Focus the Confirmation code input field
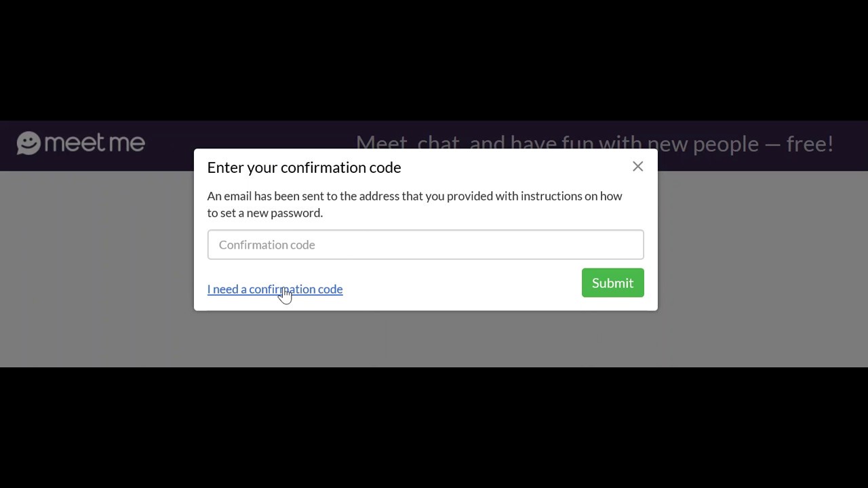The width and height of the screenshot is (868, 488). (x=425, y=245)
